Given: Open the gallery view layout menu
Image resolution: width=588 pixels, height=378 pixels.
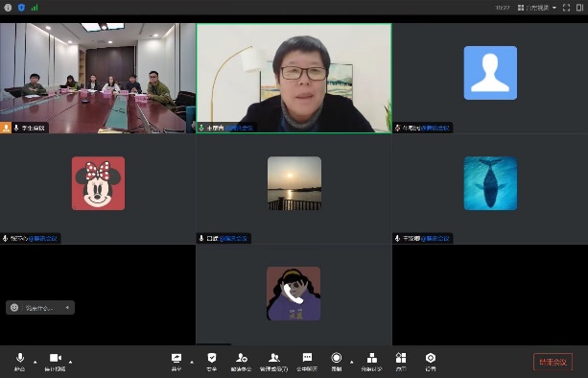Looking at the screenshot, I should 537,8.
